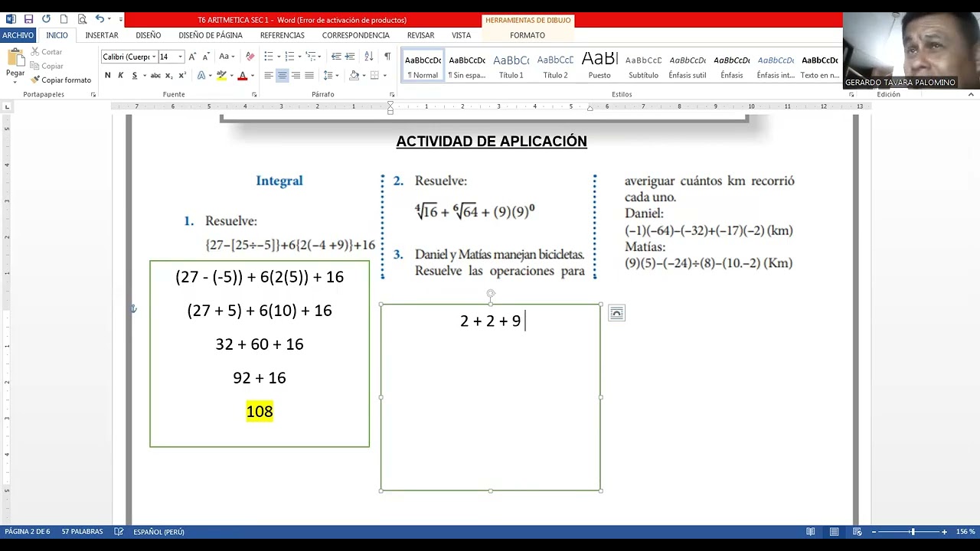Open the font name dropdown (Calibri)
This screenshot has height=551, width=980.
coord(154,57)
